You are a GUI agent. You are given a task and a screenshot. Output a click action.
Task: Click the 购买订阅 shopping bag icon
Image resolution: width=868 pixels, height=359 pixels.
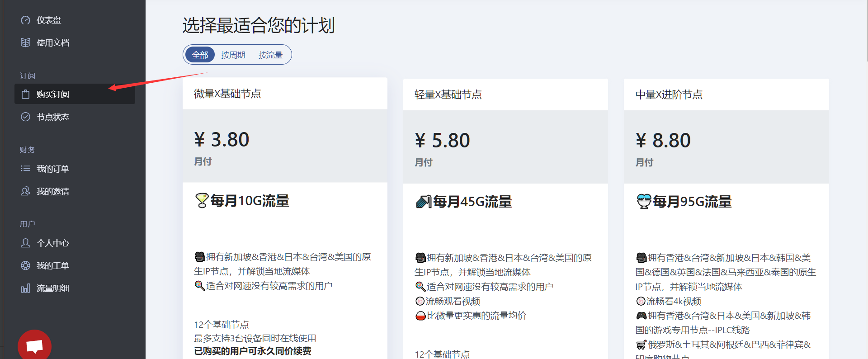tap(26, 94)
